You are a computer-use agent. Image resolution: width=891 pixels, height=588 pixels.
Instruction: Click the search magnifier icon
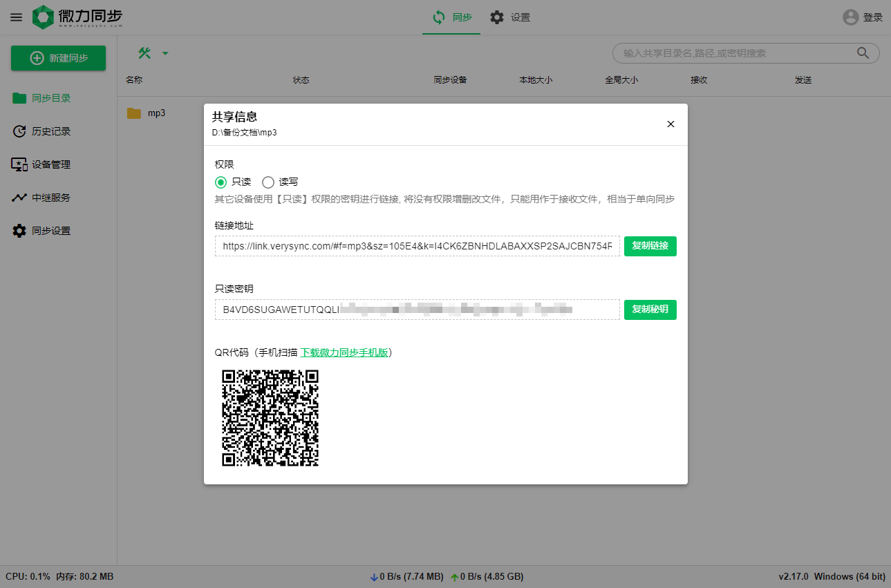click(863, 53)
